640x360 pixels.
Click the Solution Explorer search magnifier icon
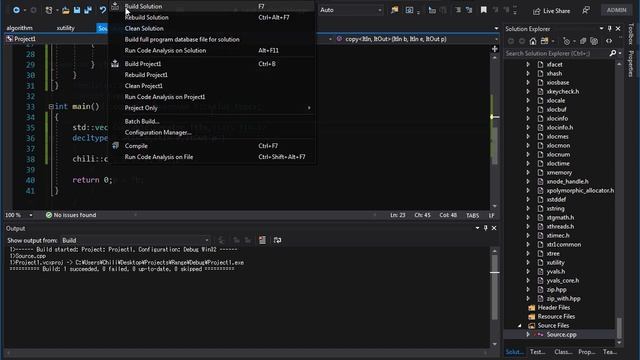(x=613, y=53)
